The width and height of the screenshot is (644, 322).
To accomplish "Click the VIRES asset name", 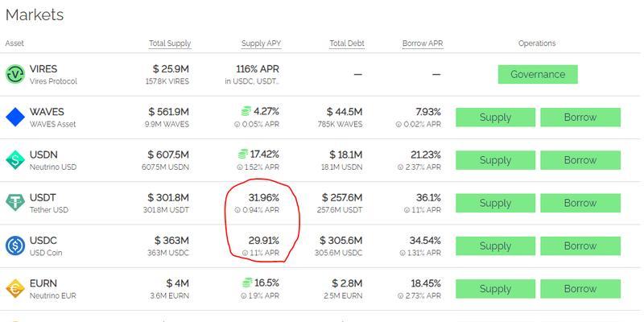I will pyautogui.click(x=43, y=69).
